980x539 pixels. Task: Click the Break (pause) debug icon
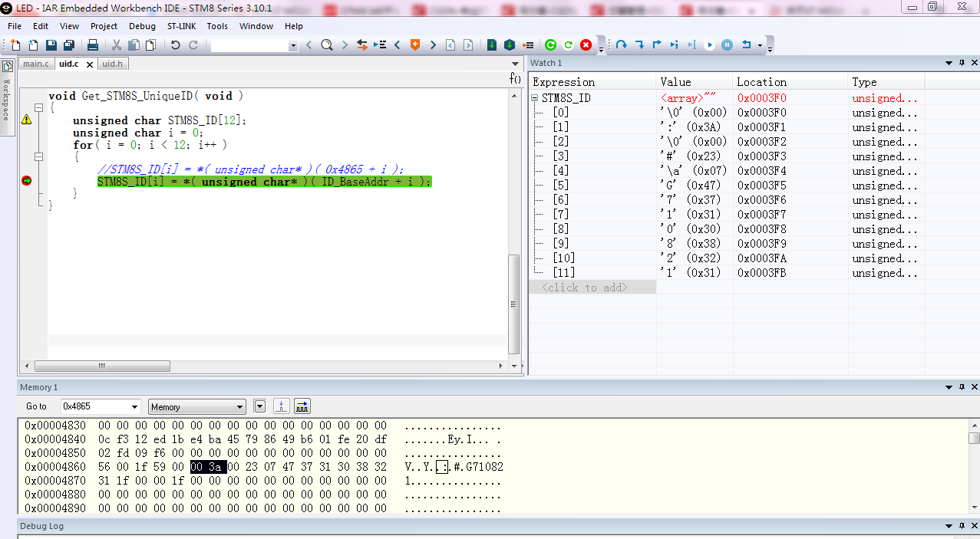pyautogui.click(x=728, y=45)
